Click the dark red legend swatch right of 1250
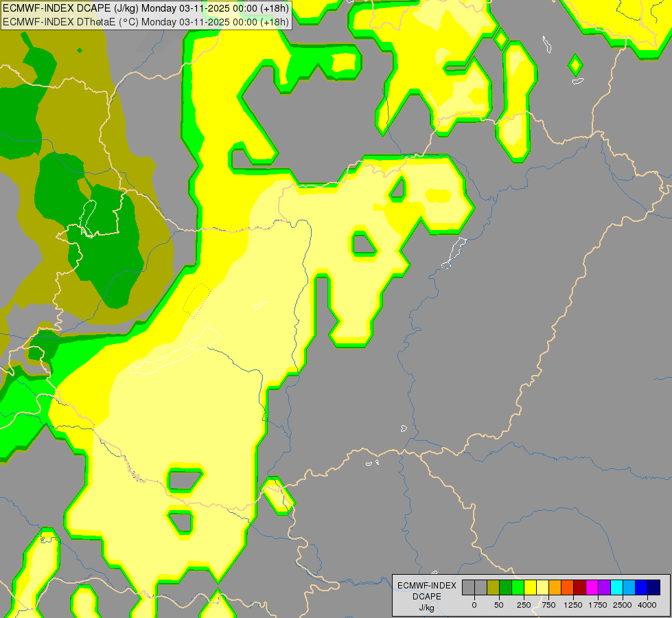The width and height of the screenshot is (672, 618). (x=580, y=587)
